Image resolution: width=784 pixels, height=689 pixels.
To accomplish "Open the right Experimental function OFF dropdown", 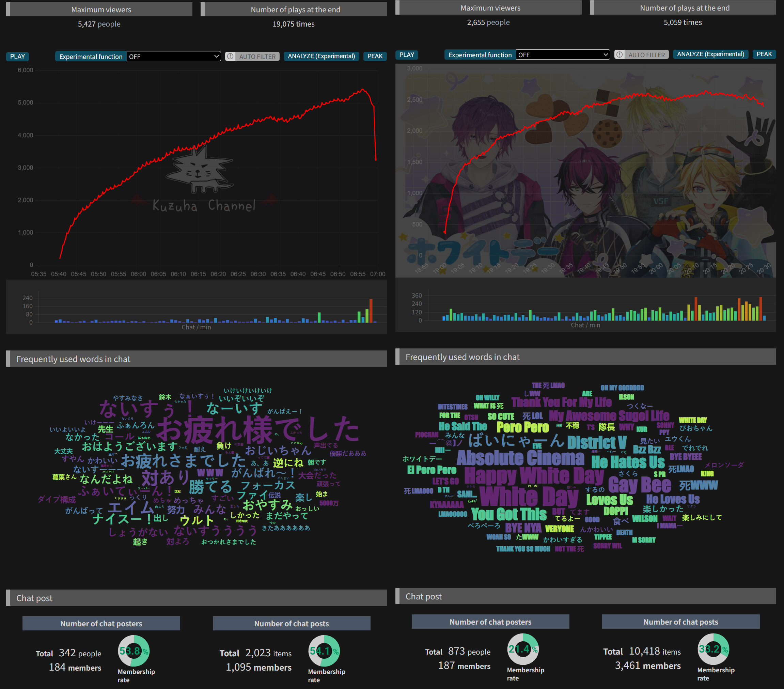I will coord(562,55).
